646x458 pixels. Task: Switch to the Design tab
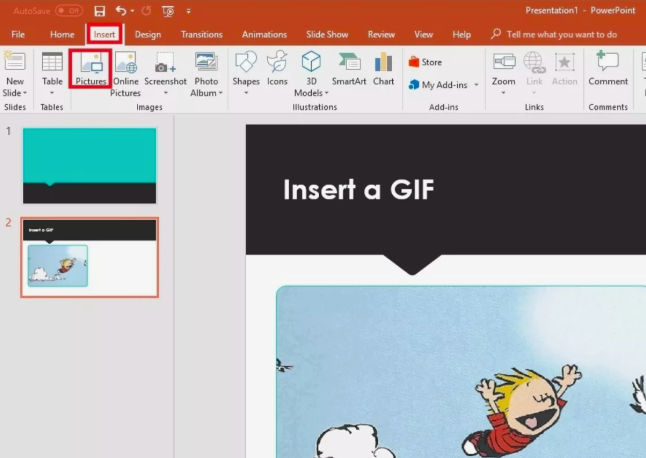(x=147, y=34)
